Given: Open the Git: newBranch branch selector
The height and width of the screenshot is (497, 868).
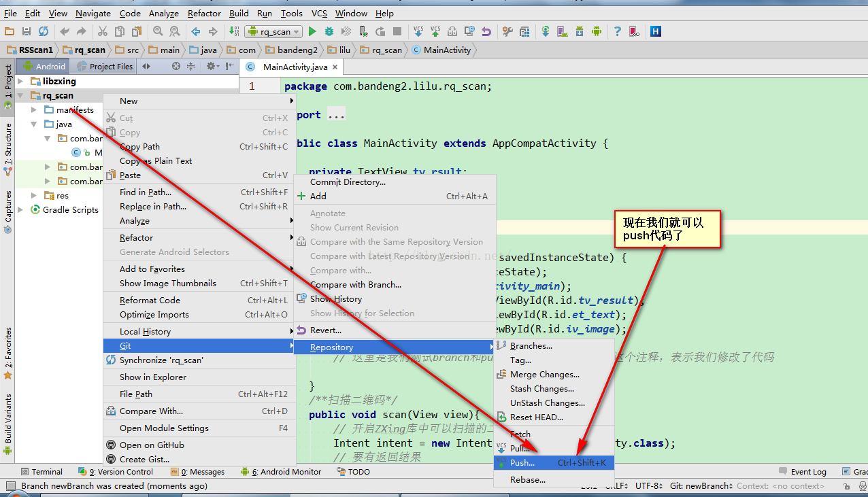Looking at the screenshot, I should 700,485.
